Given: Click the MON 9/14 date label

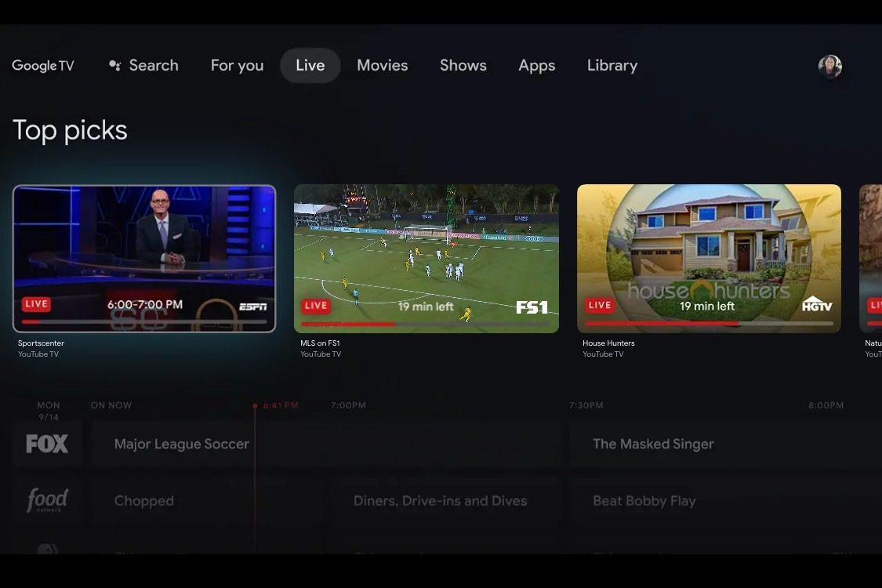Looking at the screenshot, I should pyautogui.click(x=49, y=411).
